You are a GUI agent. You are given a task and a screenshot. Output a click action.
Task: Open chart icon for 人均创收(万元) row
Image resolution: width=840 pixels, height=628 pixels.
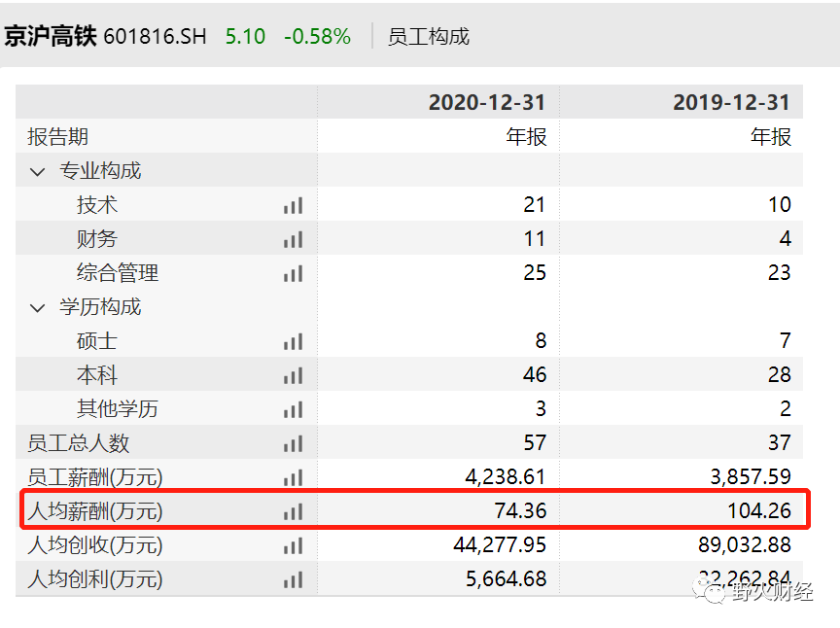[x=293, y=546]
